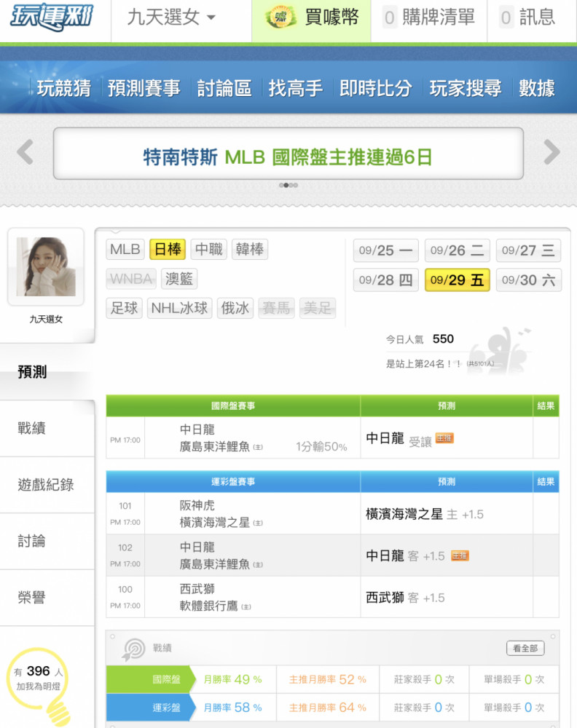This screenshot has height=728, width=577.
Task: Click 國際盤賽事 table header
Action: coord(233,405)
